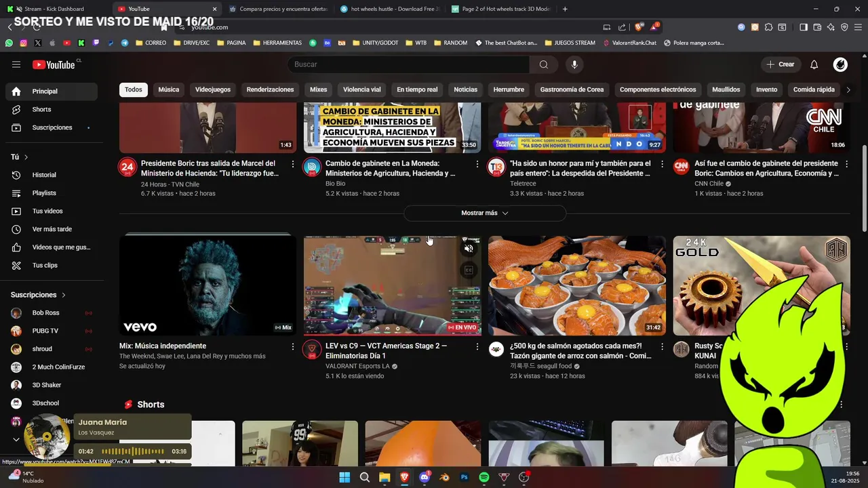The image size is (868, 488).
Task: Click the Crear button
Action: (x=781, y=64)
